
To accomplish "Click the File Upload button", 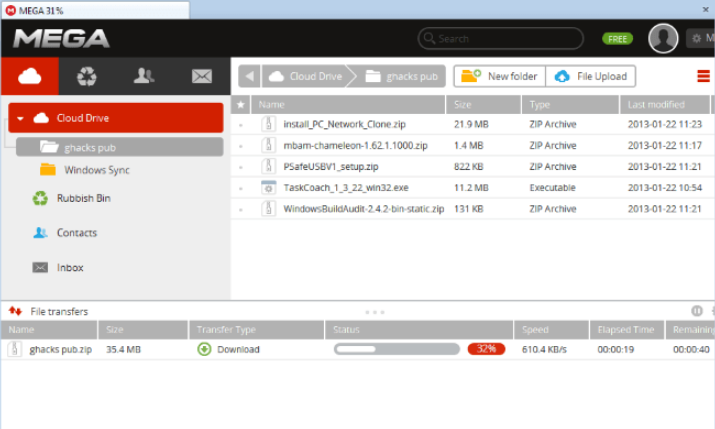I will click(591, 76).
